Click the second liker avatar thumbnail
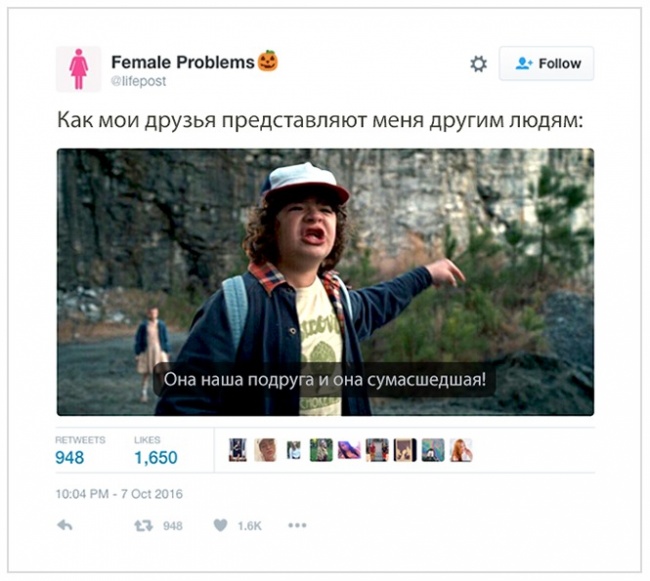Image resolution: width=650 pixels, height=581 pixels. pyautogui.click(x=265, y=450)
